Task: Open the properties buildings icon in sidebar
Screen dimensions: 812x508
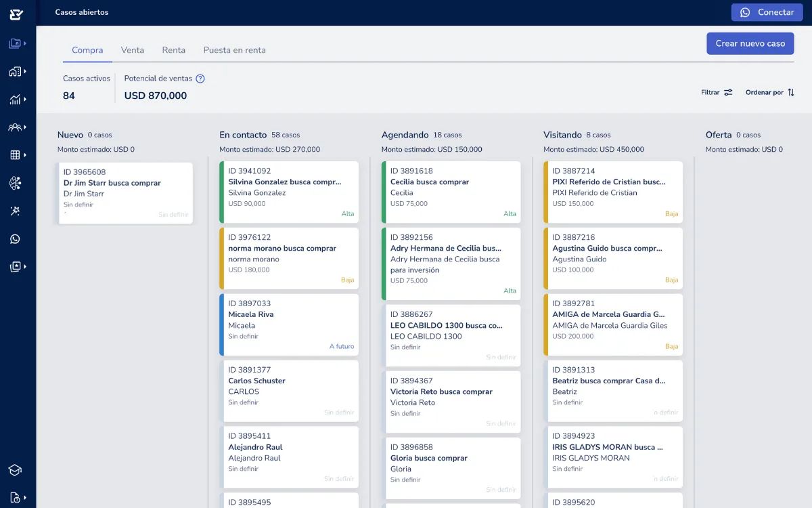Action: [x=15, y=72]
